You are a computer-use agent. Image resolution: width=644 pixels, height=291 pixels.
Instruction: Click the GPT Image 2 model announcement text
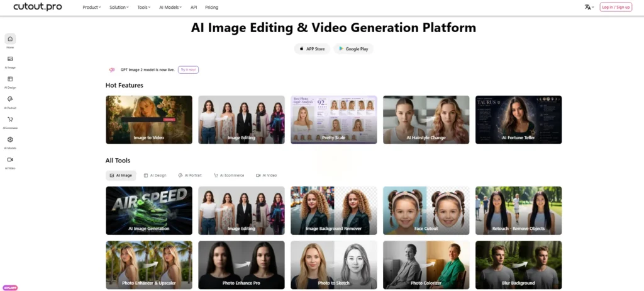click(147, 70)
